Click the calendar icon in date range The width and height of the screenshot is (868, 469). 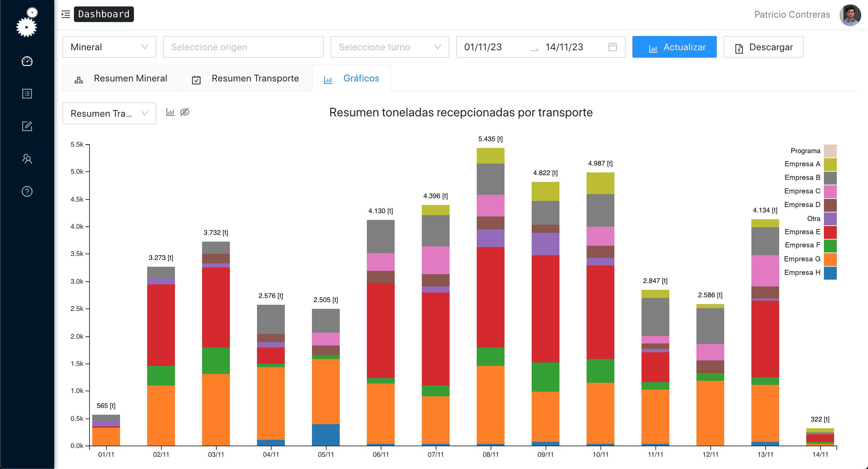click(612, 47)
